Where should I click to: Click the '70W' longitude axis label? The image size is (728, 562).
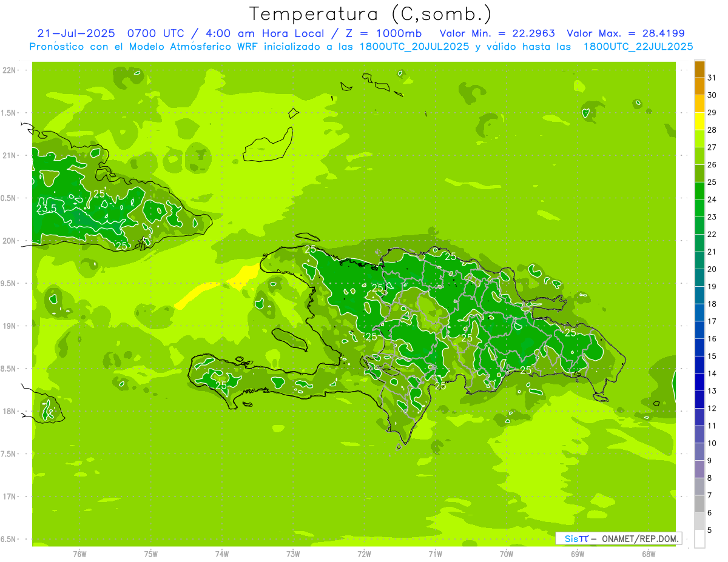tap(507, 554)
